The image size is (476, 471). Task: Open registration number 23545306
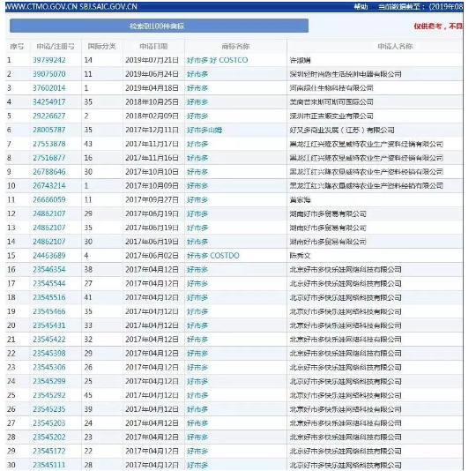[49, 368]
